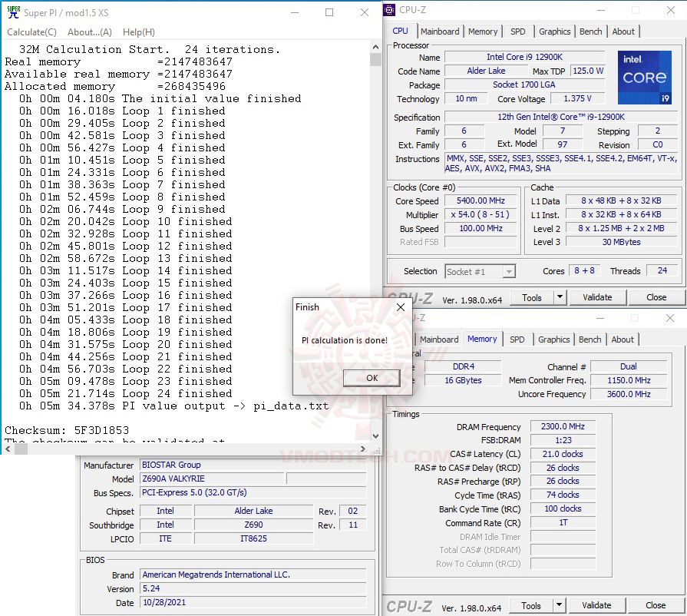Expand Tools dropdown arrow in lower CPU-Z window
Image resolution: width=687 pixels, height=616 pixels.
tap(559, 606)
